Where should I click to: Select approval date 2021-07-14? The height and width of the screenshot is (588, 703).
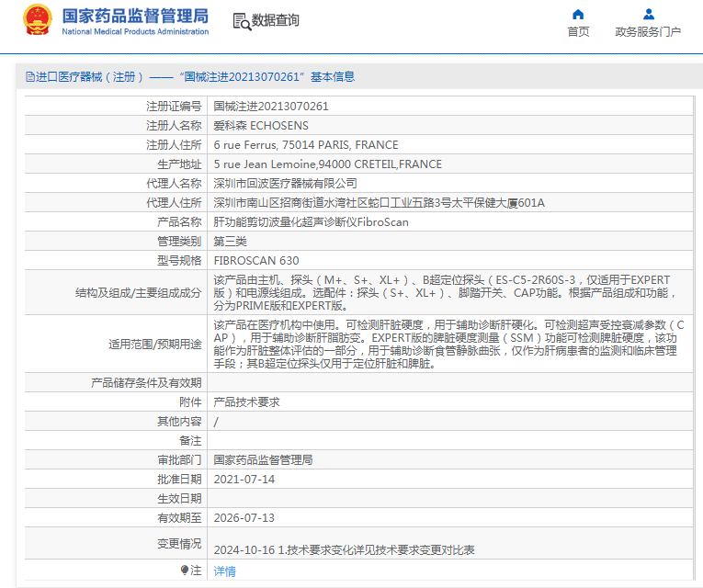244,479
